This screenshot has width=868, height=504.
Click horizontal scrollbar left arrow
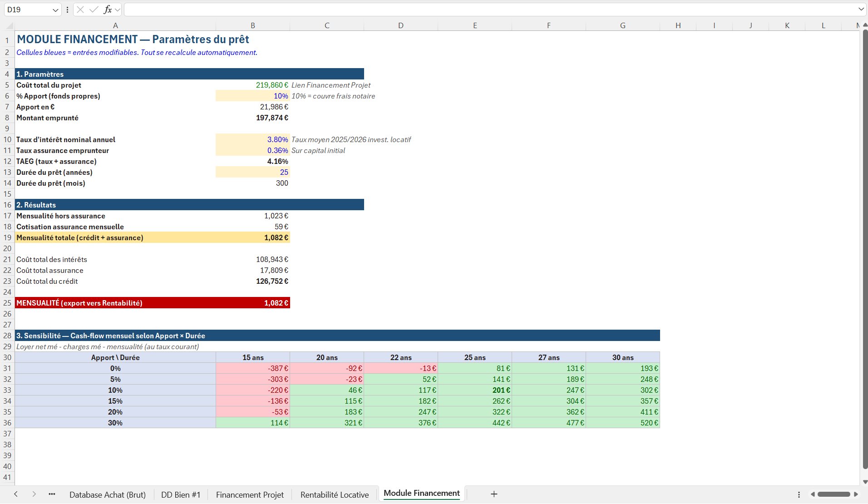click(x=813, y=494)
